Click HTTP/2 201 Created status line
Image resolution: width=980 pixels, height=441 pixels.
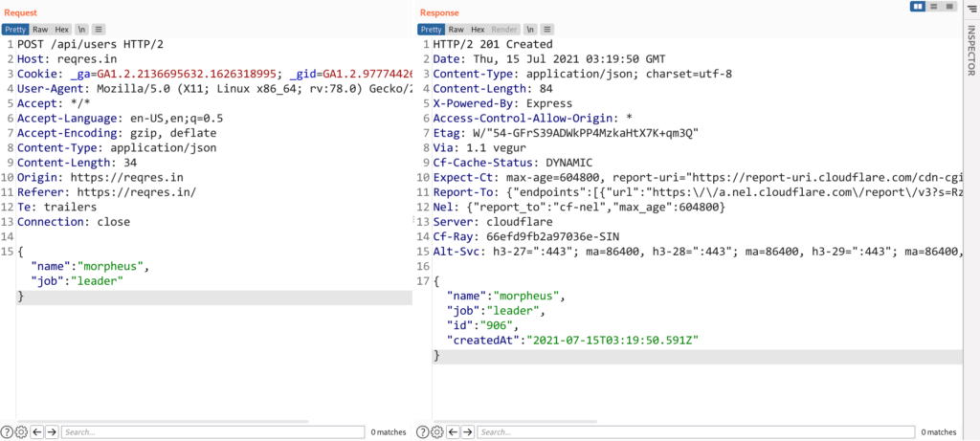click(x=493, y=44)
